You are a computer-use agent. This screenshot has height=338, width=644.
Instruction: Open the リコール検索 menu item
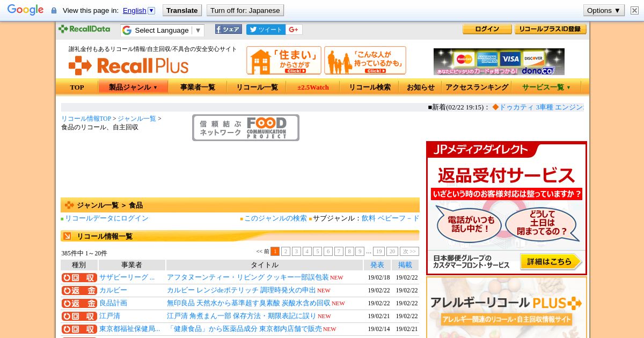370,87
